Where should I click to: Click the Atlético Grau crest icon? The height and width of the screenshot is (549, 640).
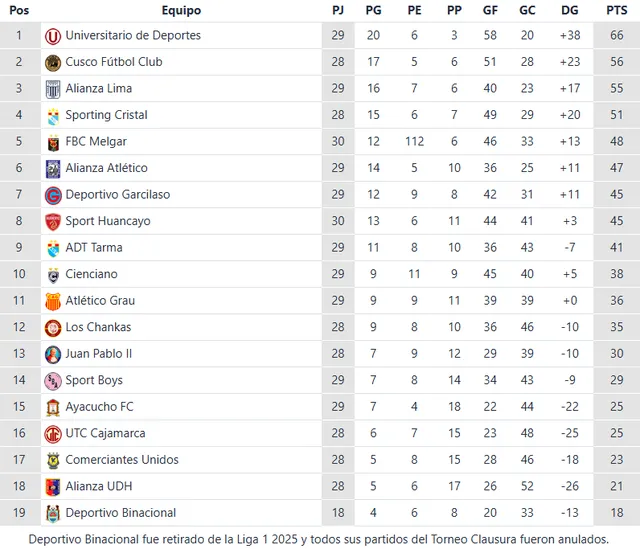pyautogui.click(x=53, y=301)
